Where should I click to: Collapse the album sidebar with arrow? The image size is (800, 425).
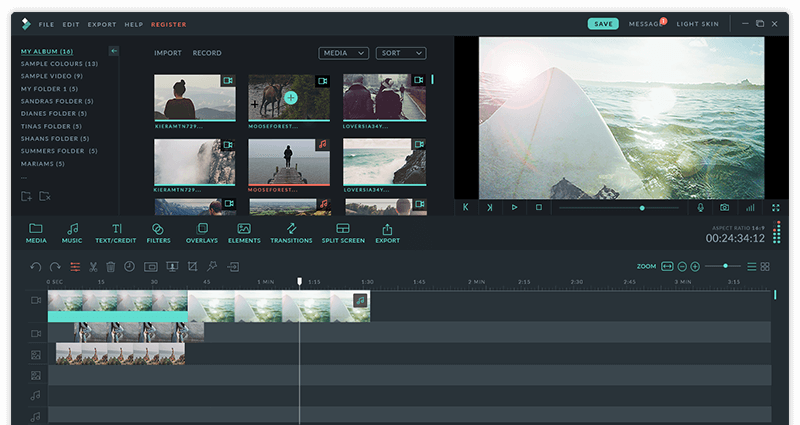(x=114, y=51)
